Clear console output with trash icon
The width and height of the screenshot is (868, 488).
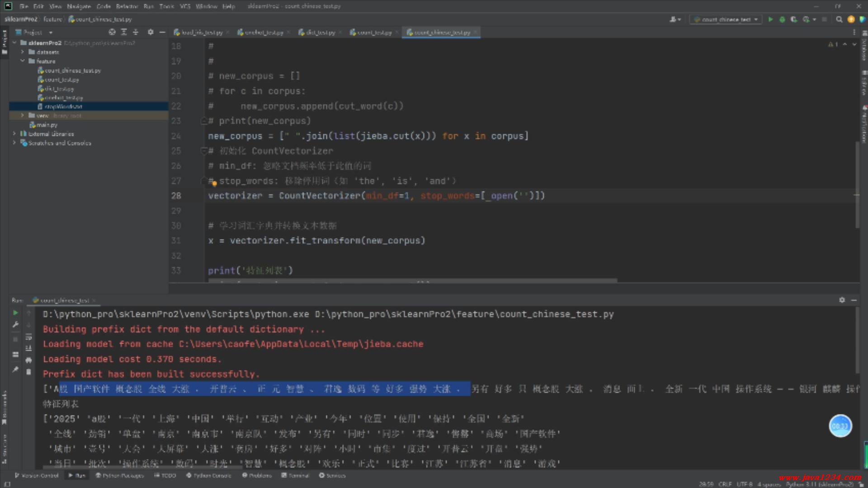pos(28,372)
